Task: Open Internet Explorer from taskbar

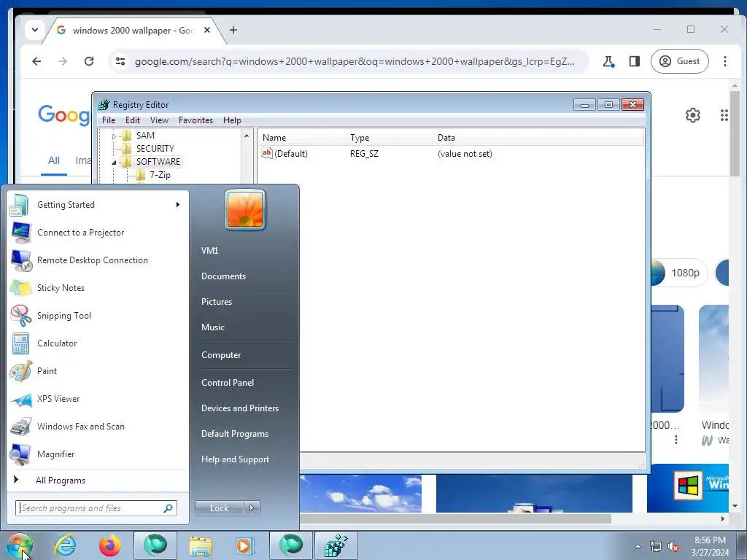Action: tap(65, 545)
